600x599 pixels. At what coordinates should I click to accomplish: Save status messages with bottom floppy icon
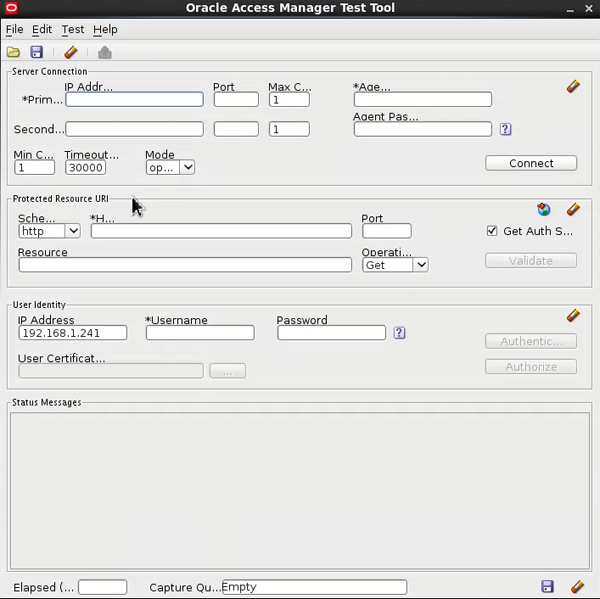tap(547, 586)
